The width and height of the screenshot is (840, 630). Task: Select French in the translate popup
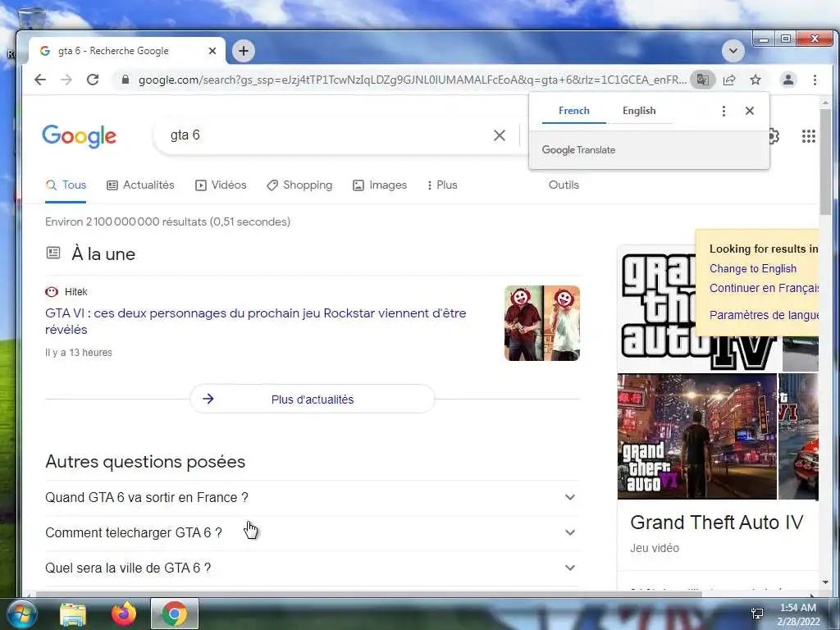pos(573,111)
